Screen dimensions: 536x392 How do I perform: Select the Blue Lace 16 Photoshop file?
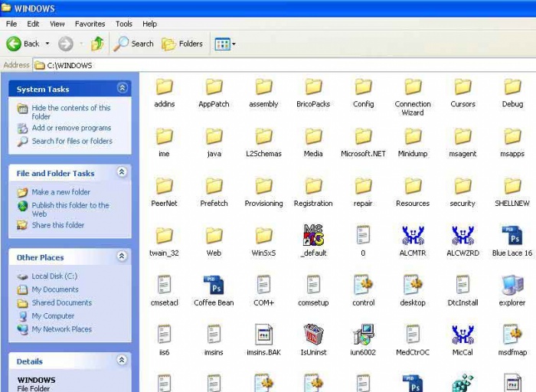[512, 240]
